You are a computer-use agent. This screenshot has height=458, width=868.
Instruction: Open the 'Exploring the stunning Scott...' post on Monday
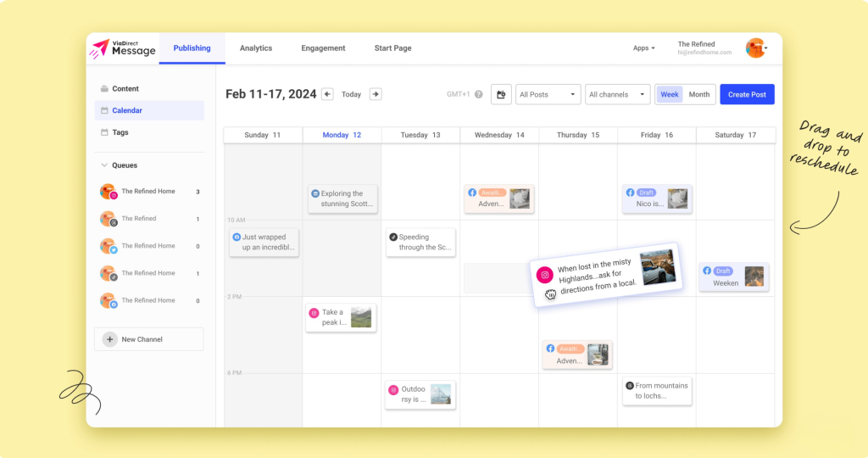coord(342,199)
